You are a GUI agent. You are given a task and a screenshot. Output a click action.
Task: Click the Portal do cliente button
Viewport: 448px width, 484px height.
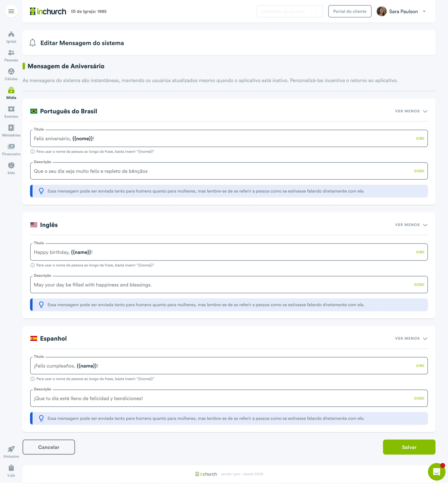[350, 11]
